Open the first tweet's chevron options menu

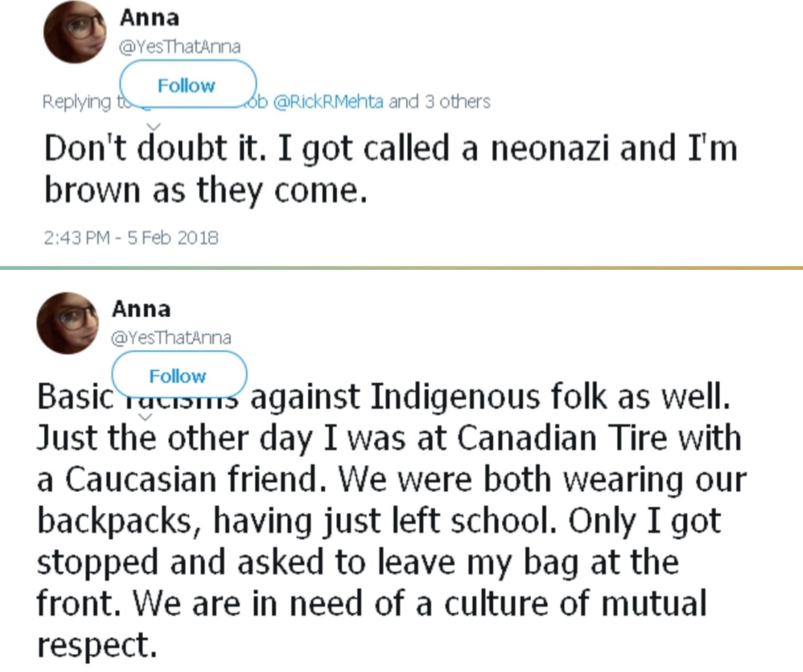(153, 126)
